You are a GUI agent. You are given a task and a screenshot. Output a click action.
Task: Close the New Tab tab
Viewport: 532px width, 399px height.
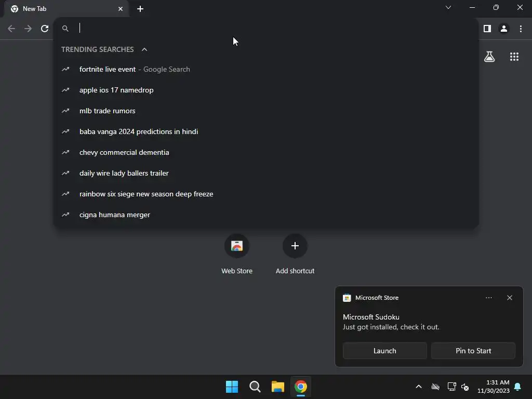121,9
